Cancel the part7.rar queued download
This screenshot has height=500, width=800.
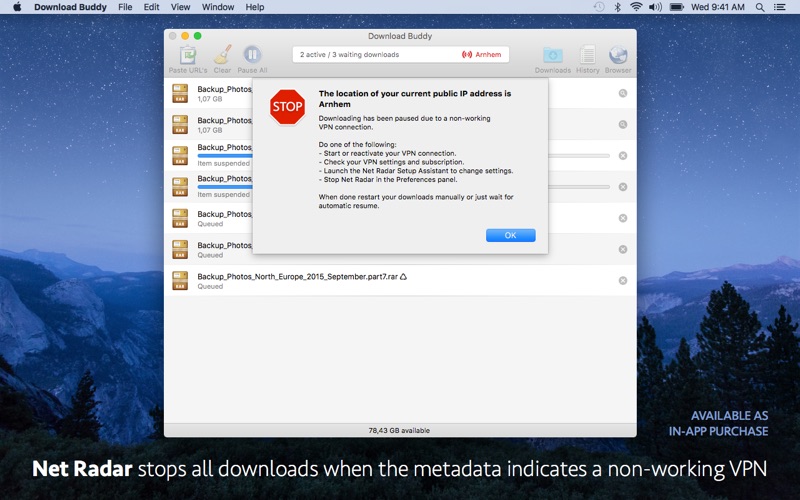622,281
